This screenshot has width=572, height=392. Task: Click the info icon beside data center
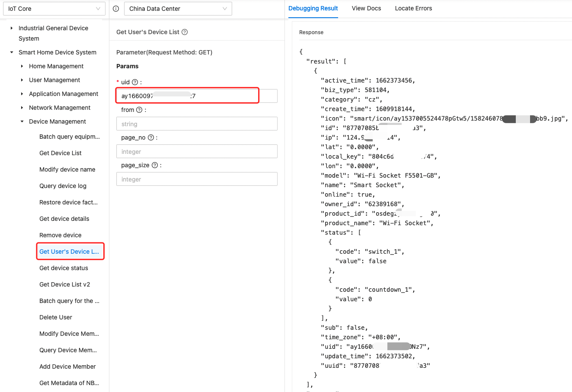click(x=116, y=9)
